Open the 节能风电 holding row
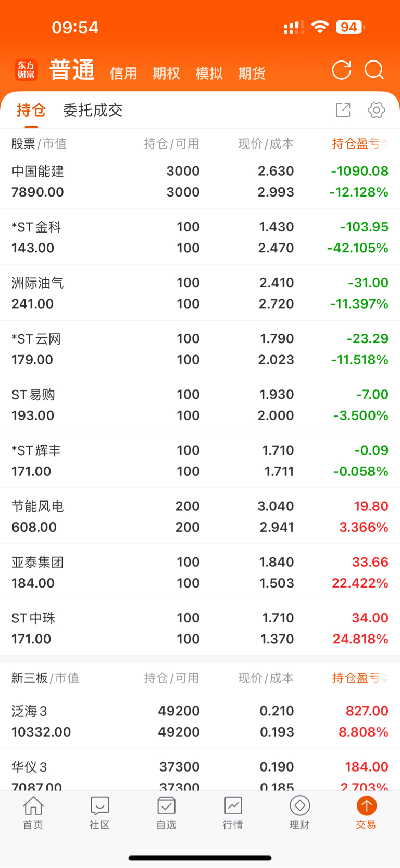The height and width of the screenshot is (868, 400). [200, 516]
